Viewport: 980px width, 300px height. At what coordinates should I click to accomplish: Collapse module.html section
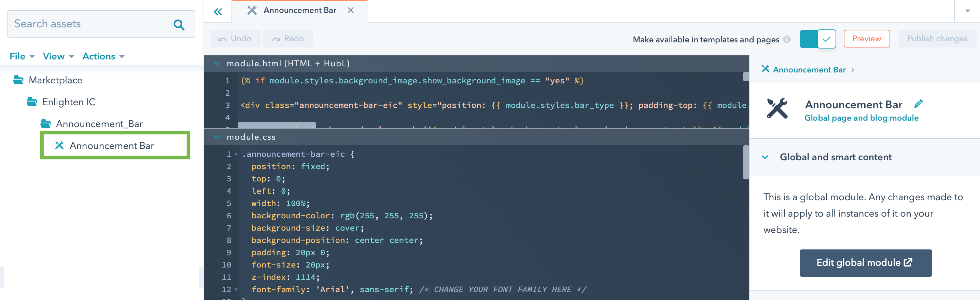(x=217, y=64)
